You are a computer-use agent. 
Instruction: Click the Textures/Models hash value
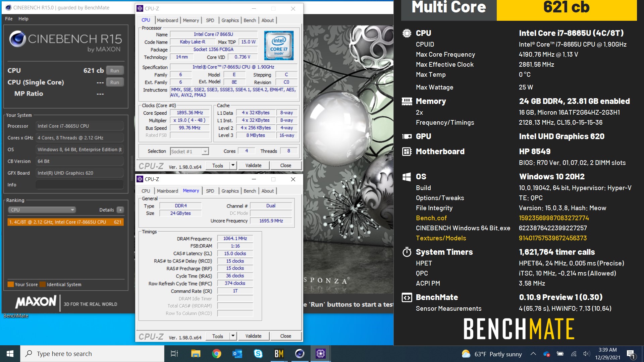[553, 238]
